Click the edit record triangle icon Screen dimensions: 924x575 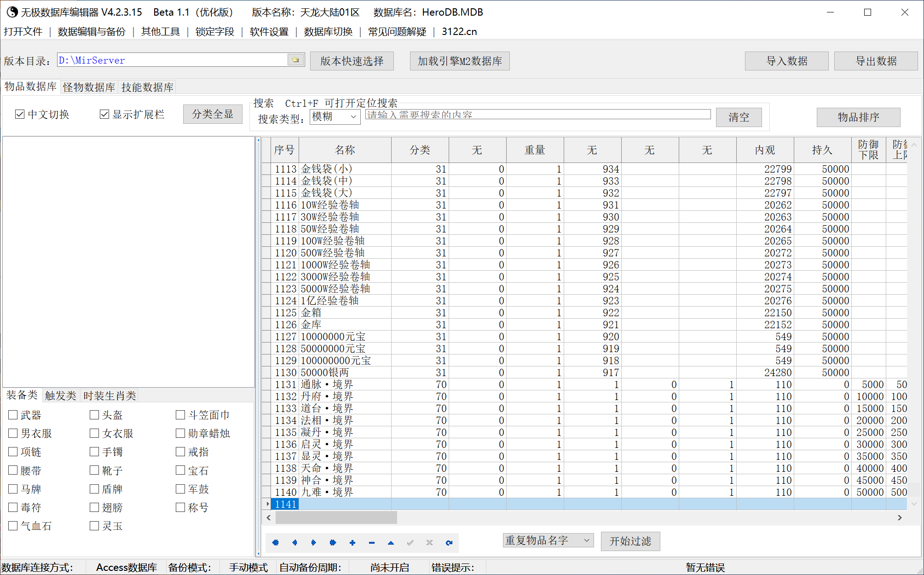coord(391,542)
